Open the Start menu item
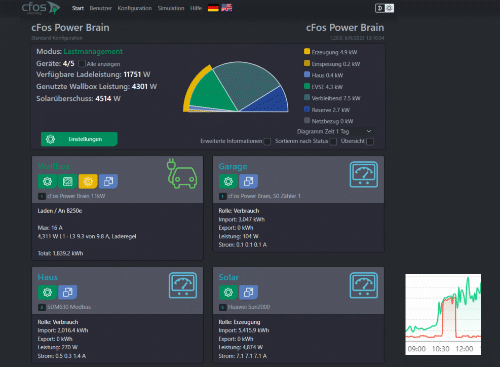 pos(78,8)
